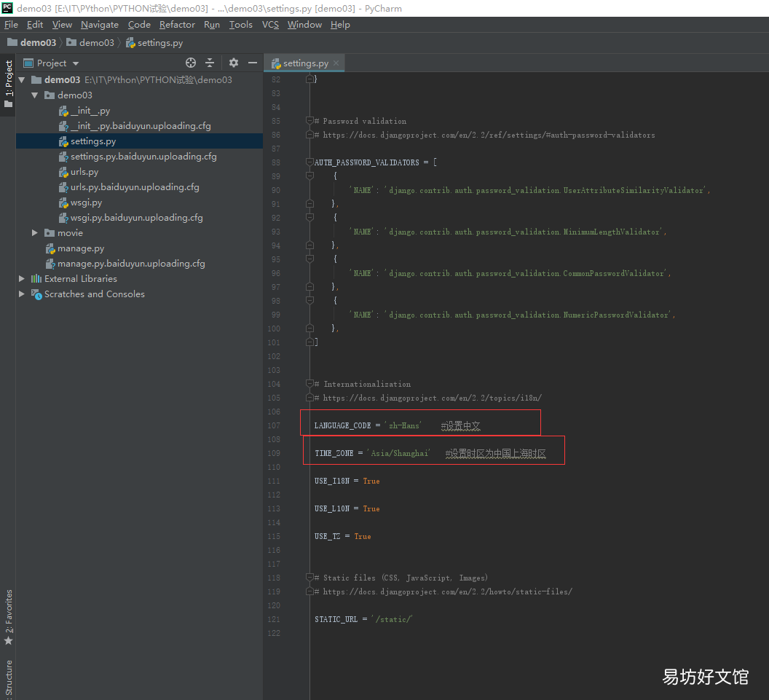Select settings.py.baiduyun.uploading.cfg file
The image size is (769, 700).
(143, 157)
